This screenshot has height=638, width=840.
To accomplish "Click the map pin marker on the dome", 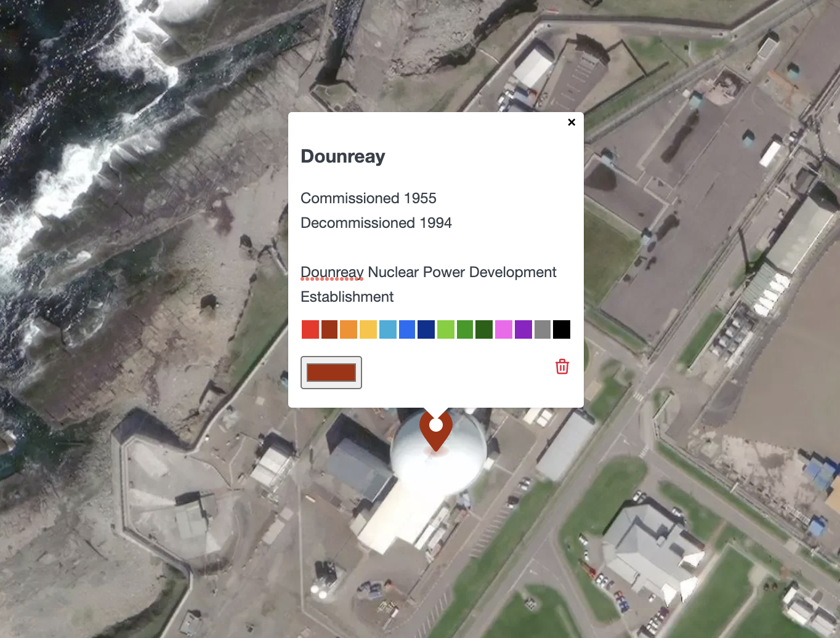I will tap(436, 430).
